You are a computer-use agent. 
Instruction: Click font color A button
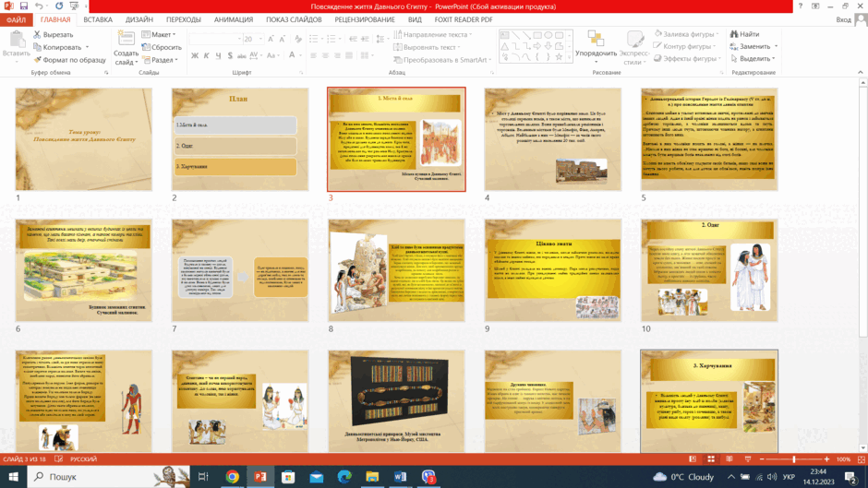tap(292, 55)
